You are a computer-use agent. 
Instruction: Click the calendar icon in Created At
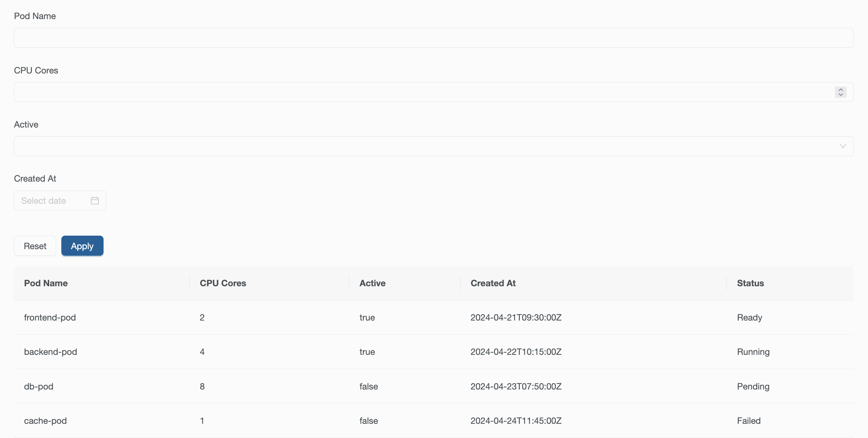(95, 201)
